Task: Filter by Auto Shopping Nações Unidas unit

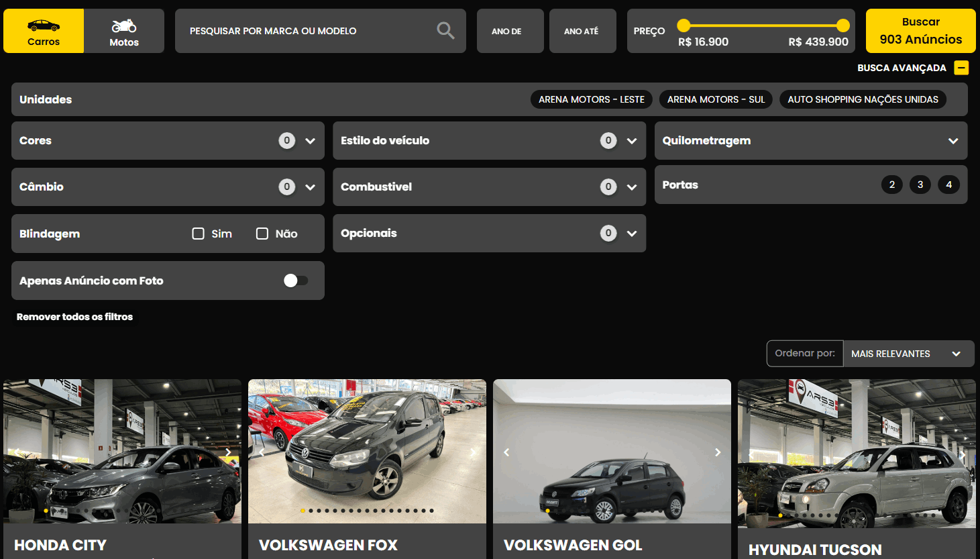Action: pos(863,99)
